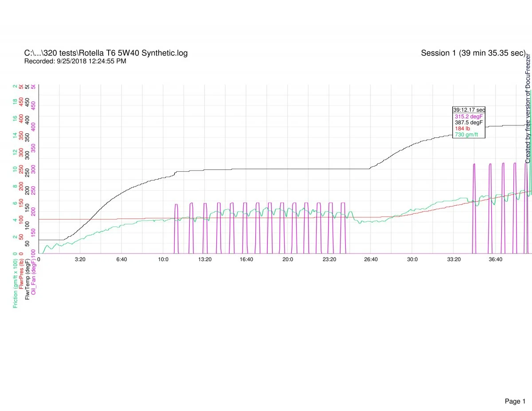
Task: Click the 13:20 time axis tick
Action: 205,259
